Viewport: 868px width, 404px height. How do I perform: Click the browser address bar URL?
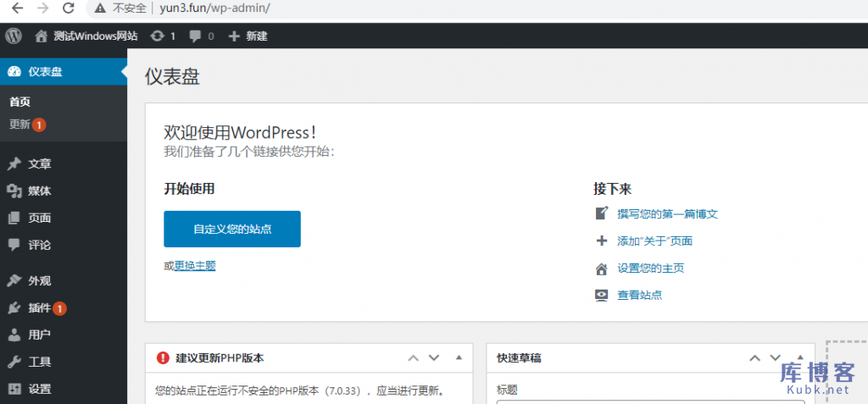click(x=214, y=8)
